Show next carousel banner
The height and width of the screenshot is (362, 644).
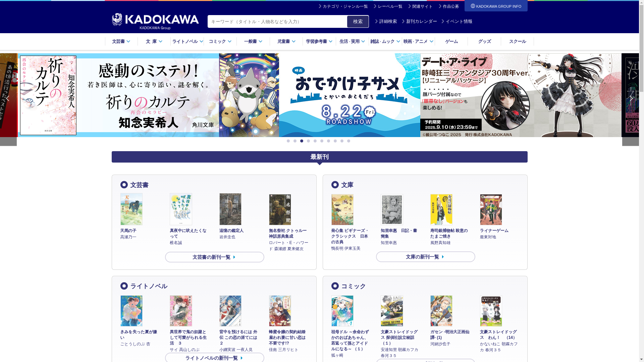tap(631, 99)
